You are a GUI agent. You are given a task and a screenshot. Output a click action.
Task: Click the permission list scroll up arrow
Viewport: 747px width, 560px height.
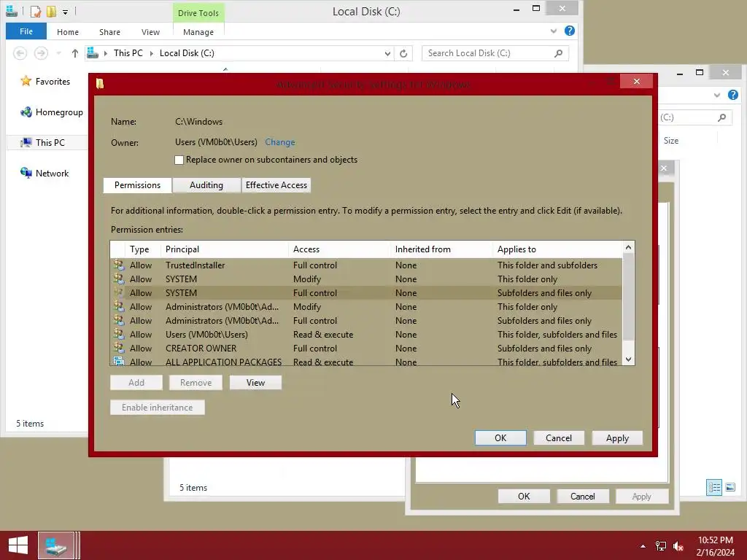(x=628, y=248)
